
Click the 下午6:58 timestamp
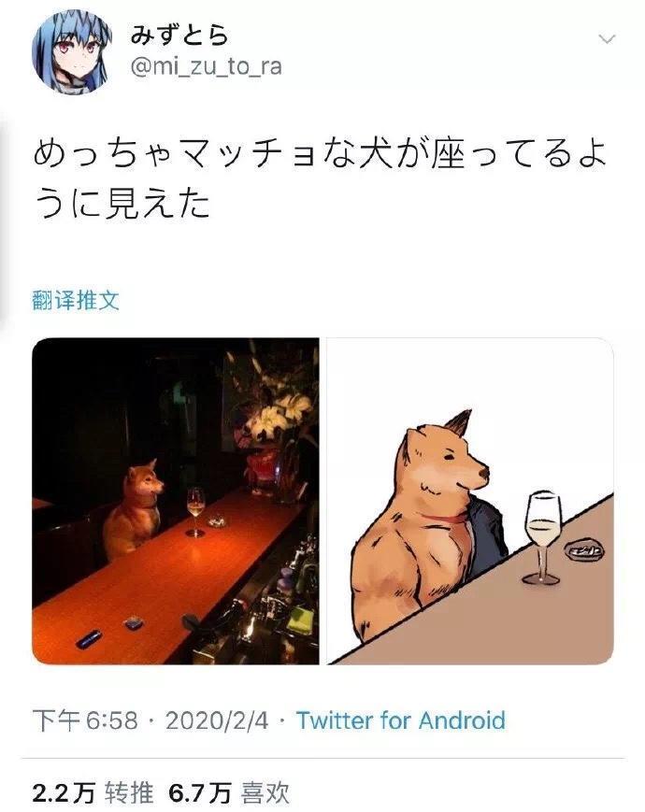tap(85, 720)
